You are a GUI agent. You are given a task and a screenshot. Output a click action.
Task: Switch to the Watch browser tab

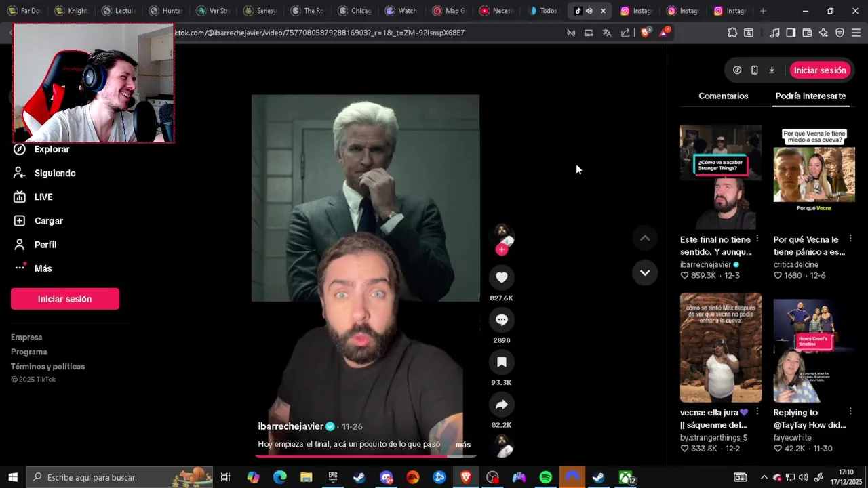click(x=401, y=11)
